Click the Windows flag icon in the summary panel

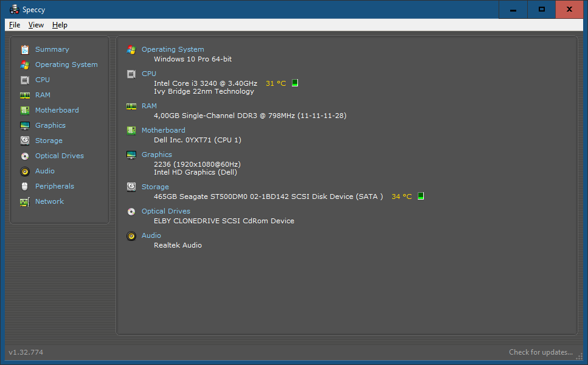point(131,49)
